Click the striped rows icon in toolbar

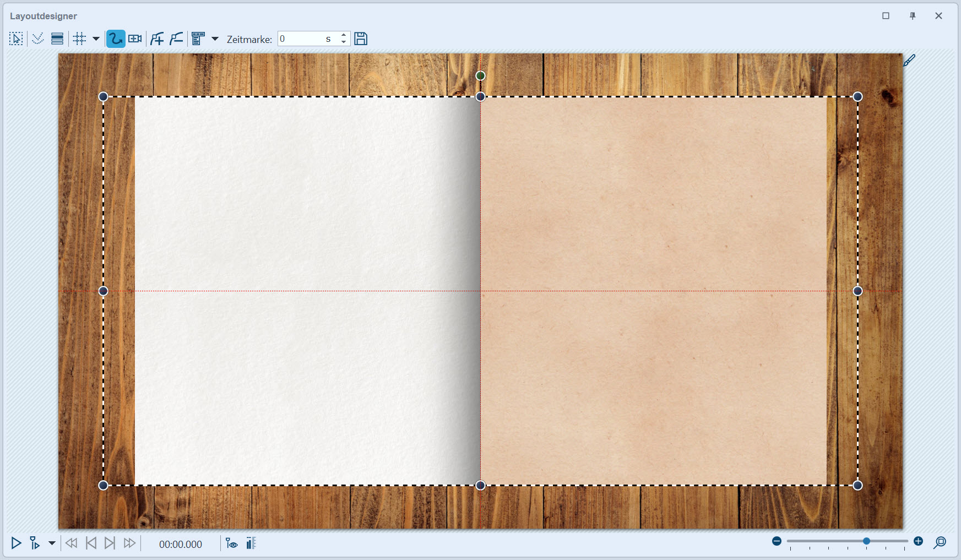point(57,39)
